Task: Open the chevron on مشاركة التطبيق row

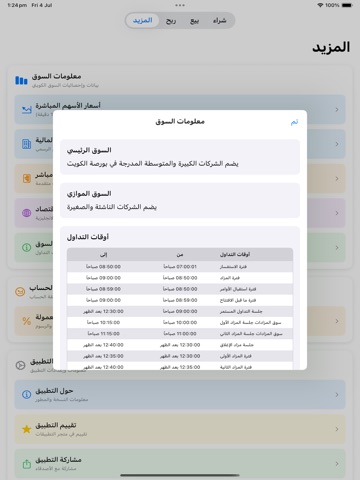Action: (x=337, y=464)
